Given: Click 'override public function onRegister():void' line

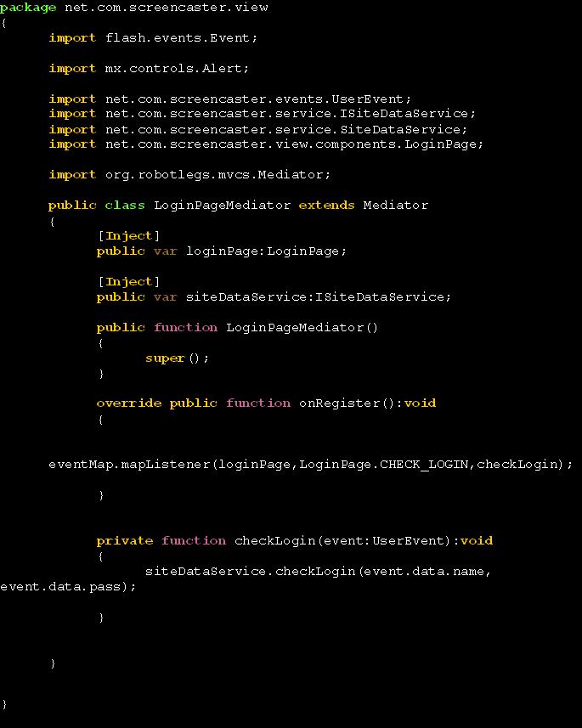Looking at the screenshot, I should click(x=266, y=403).
